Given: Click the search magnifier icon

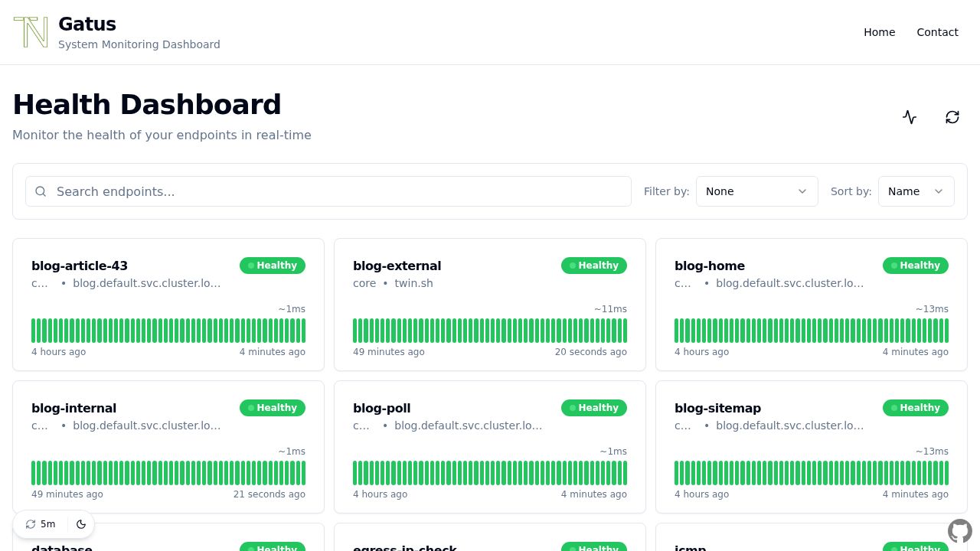Looking at the screenshot, I should 41,191.
